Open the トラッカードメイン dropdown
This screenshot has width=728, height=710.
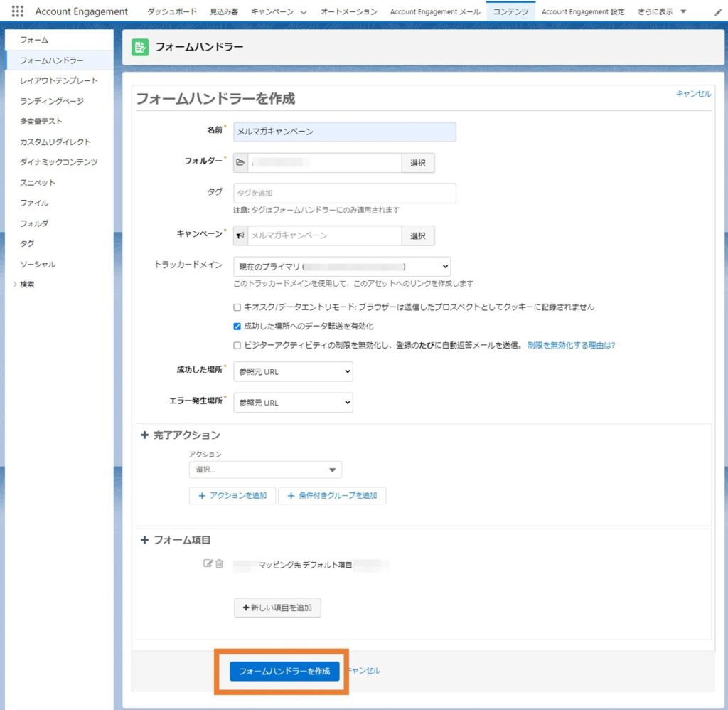click(342, 267)
